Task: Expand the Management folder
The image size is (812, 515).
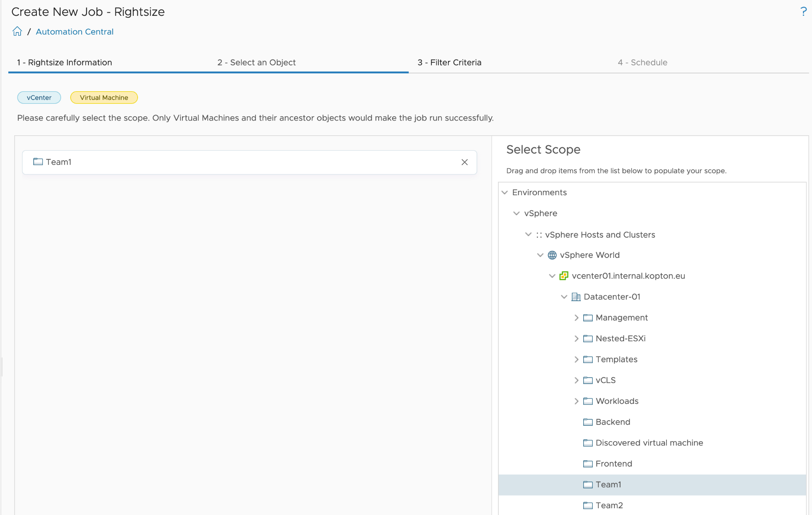Action: [576, 318]
